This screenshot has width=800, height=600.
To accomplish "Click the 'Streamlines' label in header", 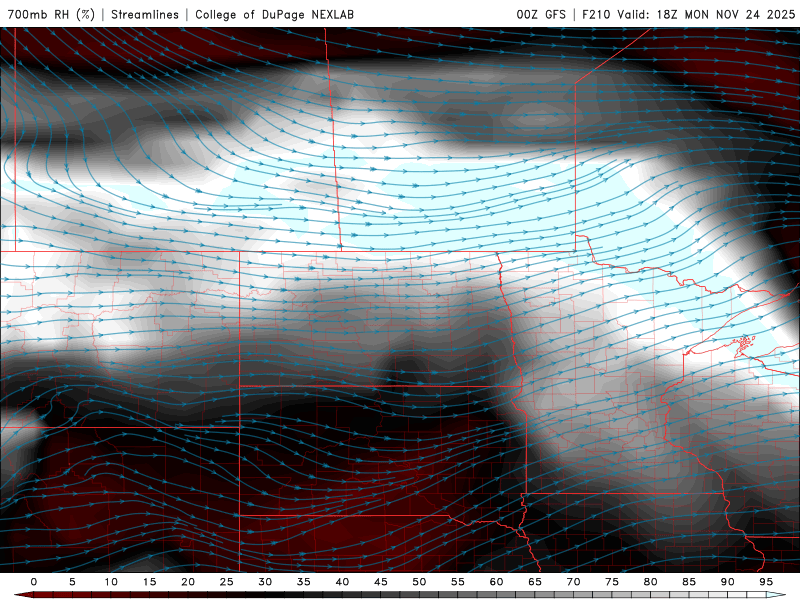I will click(x=145, y=14).
